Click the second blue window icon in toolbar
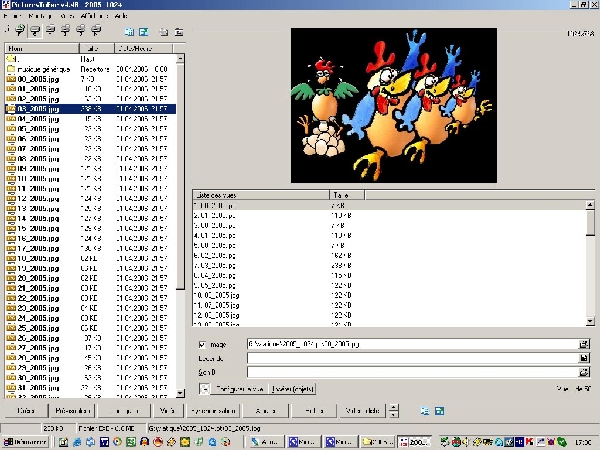600x450 pixels. tap(143, 32)
